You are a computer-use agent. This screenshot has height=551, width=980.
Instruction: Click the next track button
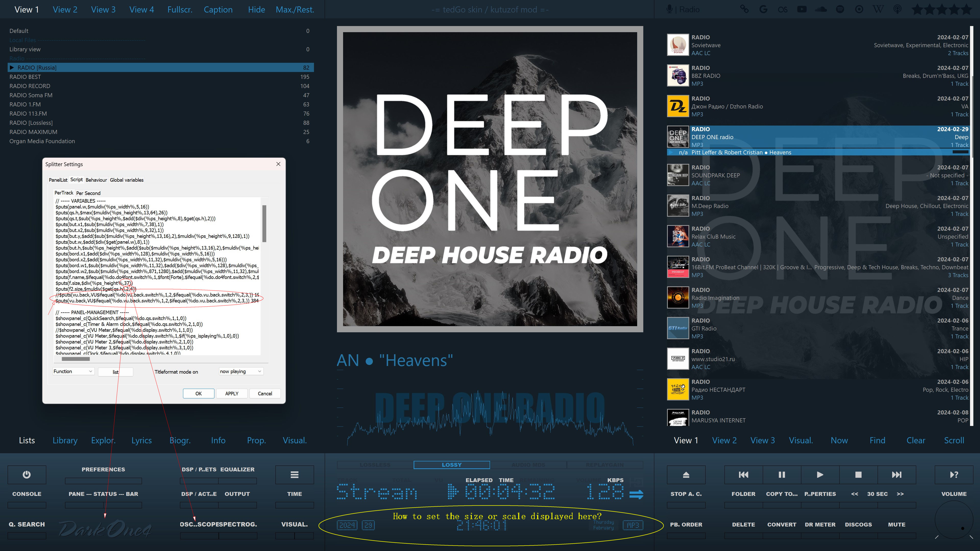tap(897, 475)
